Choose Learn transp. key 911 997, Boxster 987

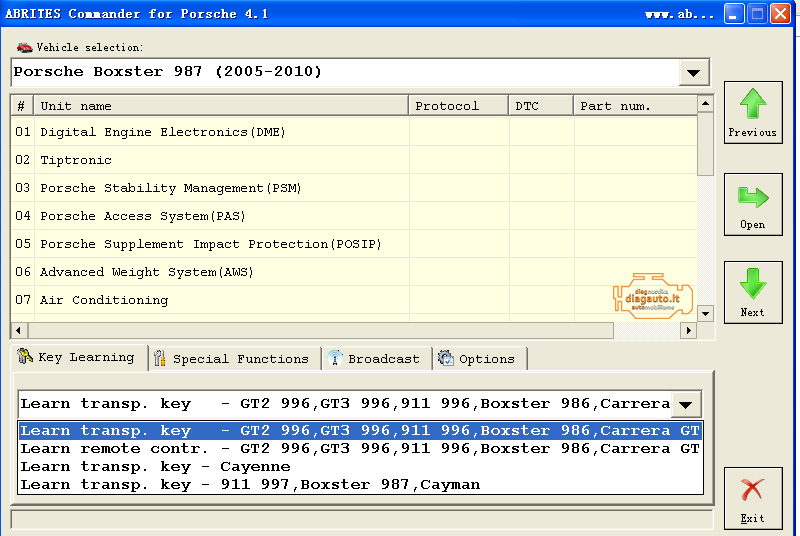250,485
